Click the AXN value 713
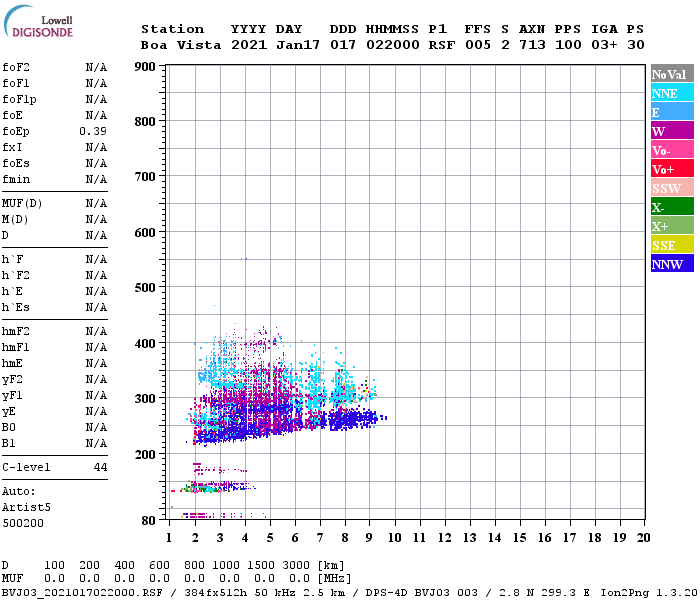This screenshot has width=700, height=600. coord(532,45)
